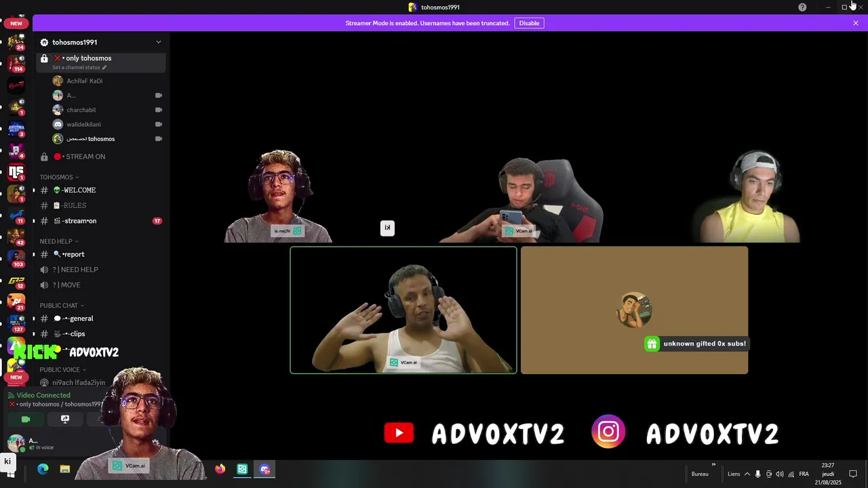Open the Discord app in taskbar
This screenshot has width=868, height=488.
[x=264, y=469]
